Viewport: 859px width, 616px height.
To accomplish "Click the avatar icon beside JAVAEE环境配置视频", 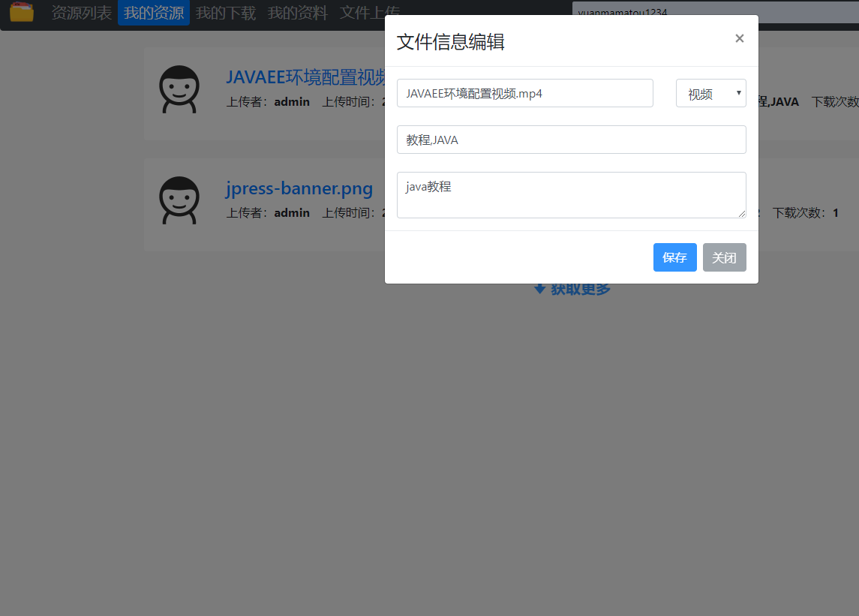I will click(x=180, y=89).
